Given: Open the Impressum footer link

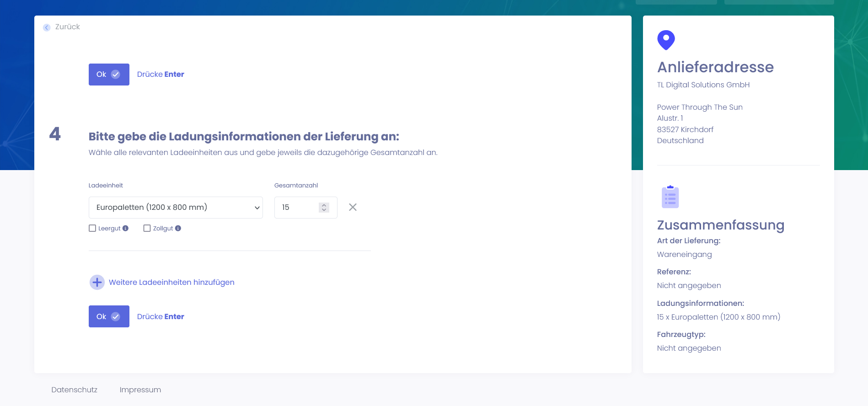Looking at the screenshot, I should 140,390.
